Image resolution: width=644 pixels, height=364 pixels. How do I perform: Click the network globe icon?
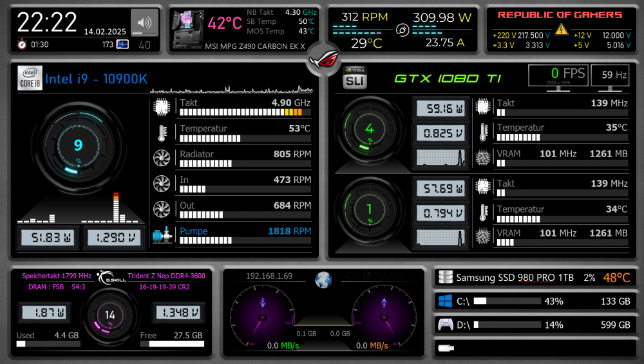coord(323,280)
